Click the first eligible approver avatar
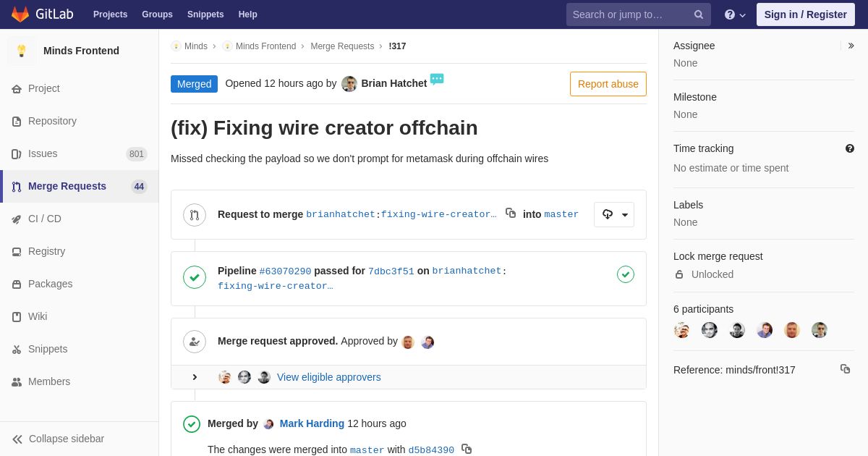The image size is (868, 456). click(225, 377)
